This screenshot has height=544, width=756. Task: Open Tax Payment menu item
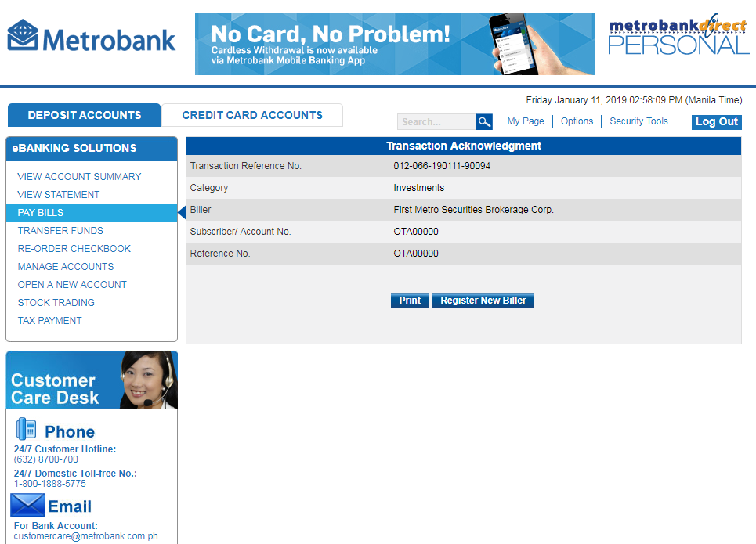[x=49, y=321]
